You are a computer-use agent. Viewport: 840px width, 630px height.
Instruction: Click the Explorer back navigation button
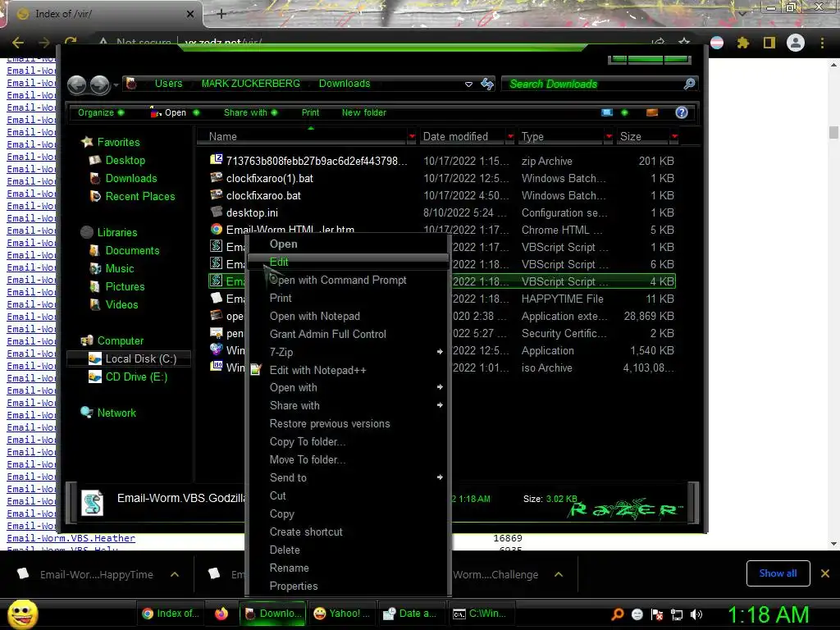coord(76,84)
